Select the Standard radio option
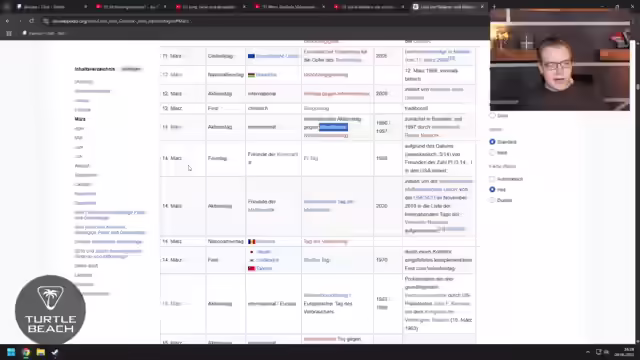Screen dimensions: 640x360 click(492, 142)
